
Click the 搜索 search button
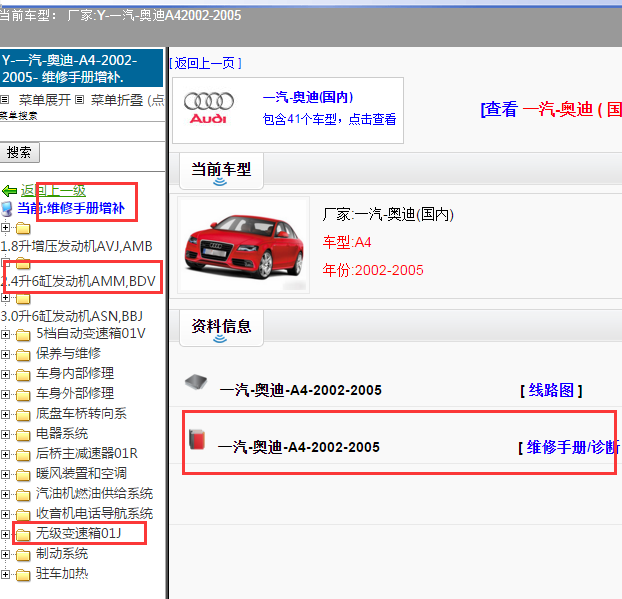pyautogui.click(x=19, y=152)
